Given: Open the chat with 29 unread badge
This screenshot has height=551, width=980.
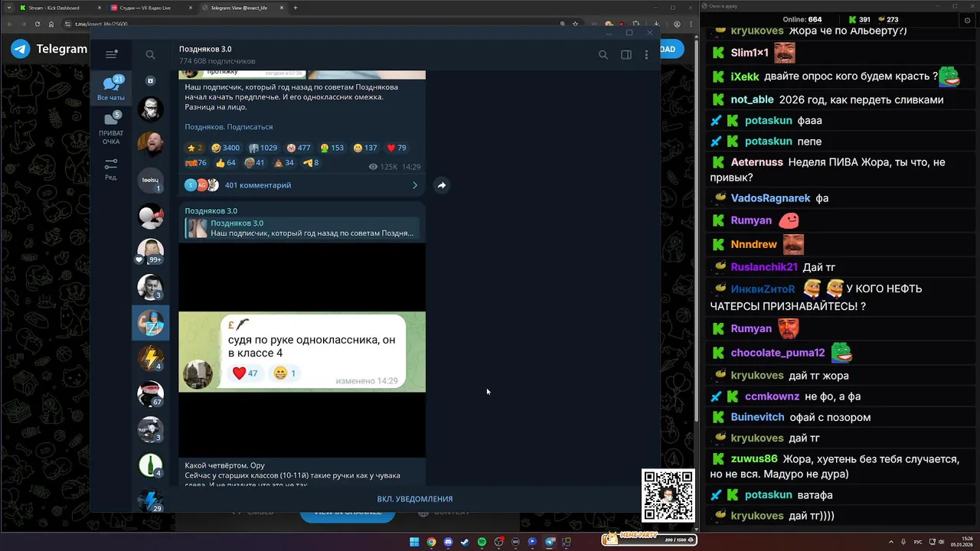Looking at the screenshot, I should [150, 500].
